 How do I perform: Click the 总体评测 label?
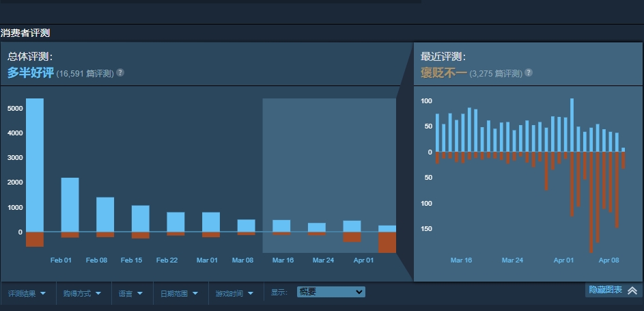tap(30, 57)
